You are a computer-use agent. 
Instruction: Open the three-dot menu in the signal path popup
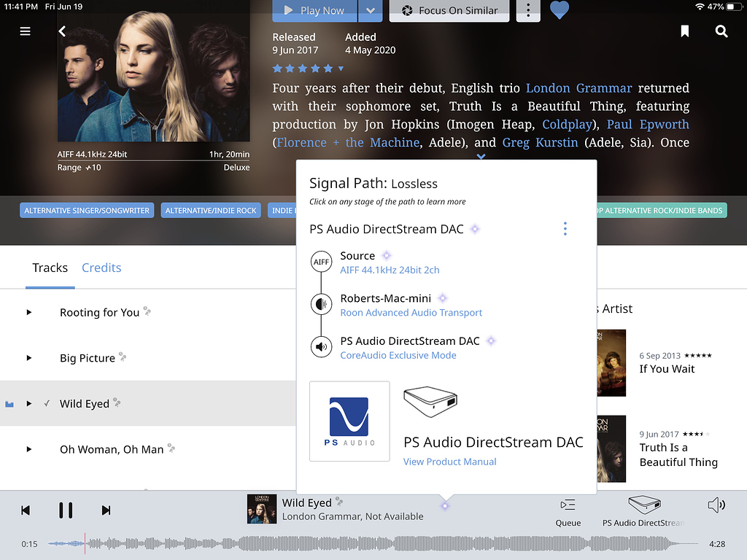(565, 228)
